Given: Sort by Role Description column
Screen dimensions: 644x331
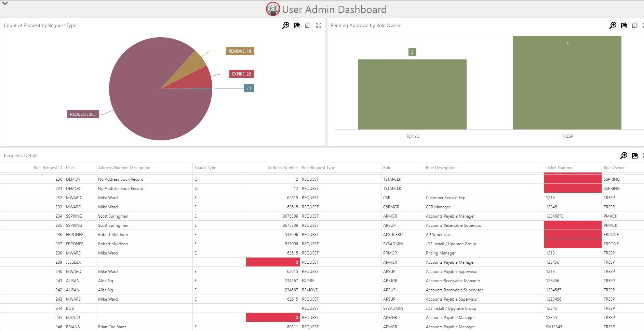Looking at the screenshot, I should tap(441, 168).
